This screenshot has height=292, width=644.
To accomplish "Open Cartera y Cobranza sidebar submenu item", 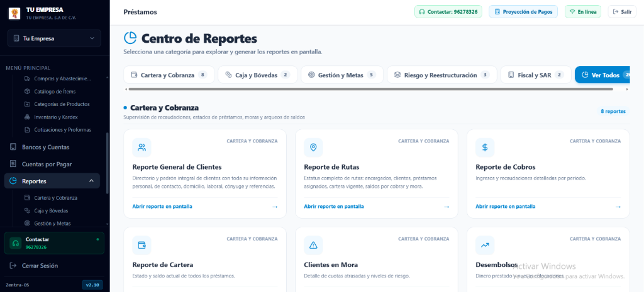I will pos(56,198).
